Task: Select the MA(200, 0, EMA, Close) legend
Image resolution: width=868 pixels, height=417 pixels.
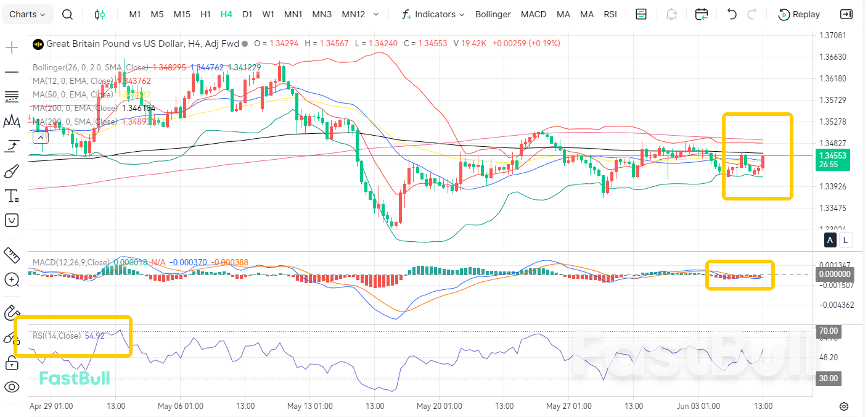Action: [x=75, y=108]
